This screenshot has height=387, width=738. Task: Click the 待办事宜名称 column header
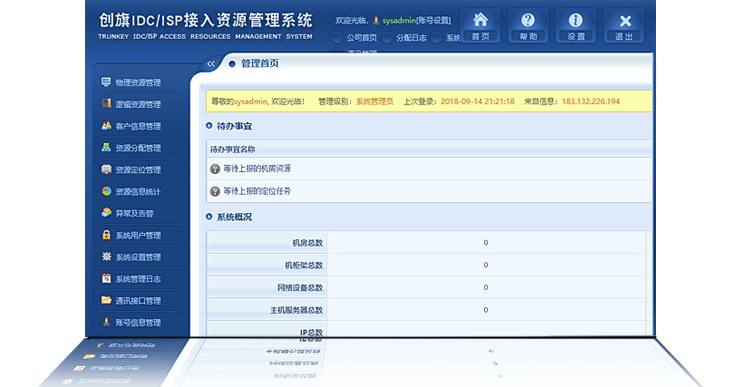(x=233, y=149)
